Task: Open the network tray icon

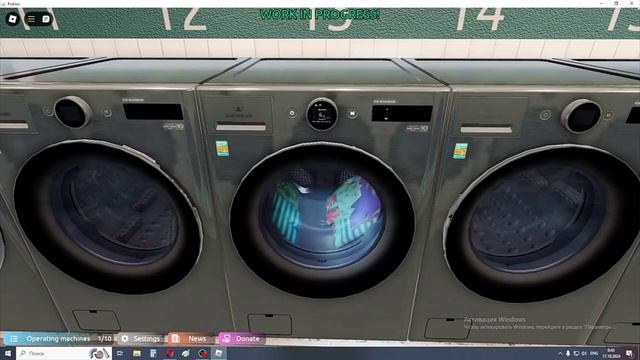Action: tap(576, 353)
